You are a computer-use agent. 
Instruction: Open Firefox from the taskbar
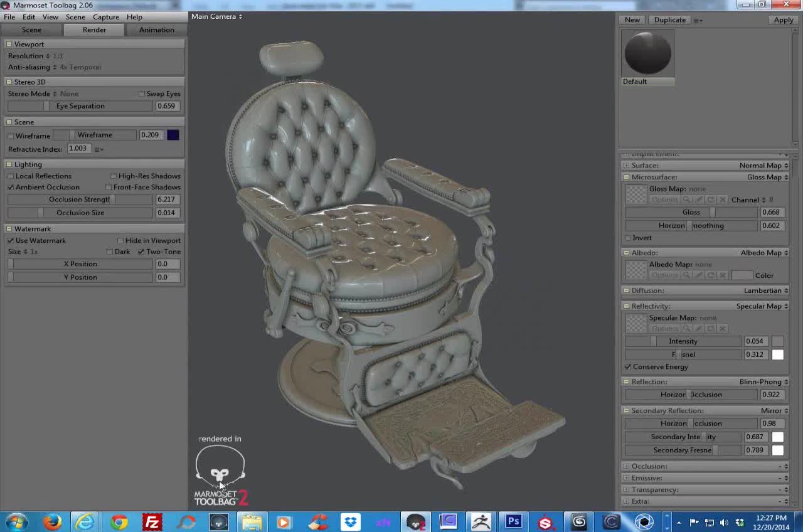pos(52,522)
